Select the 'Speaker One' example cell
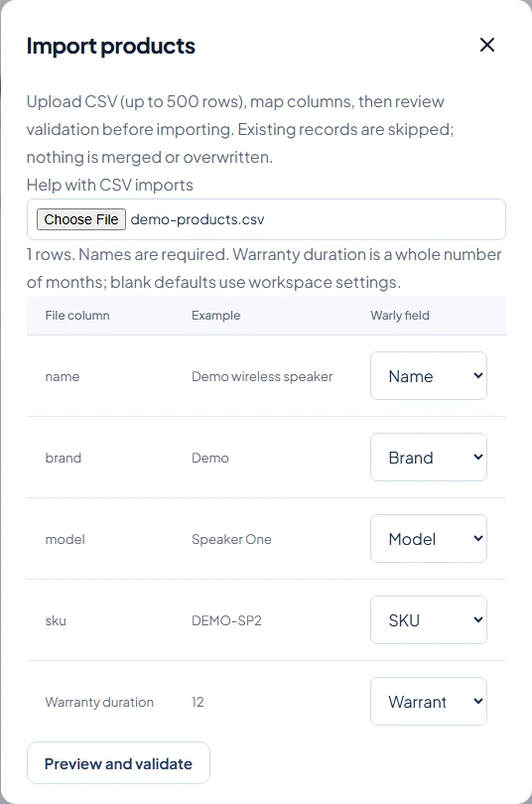 pyautogui.click(x=231, y=539)
